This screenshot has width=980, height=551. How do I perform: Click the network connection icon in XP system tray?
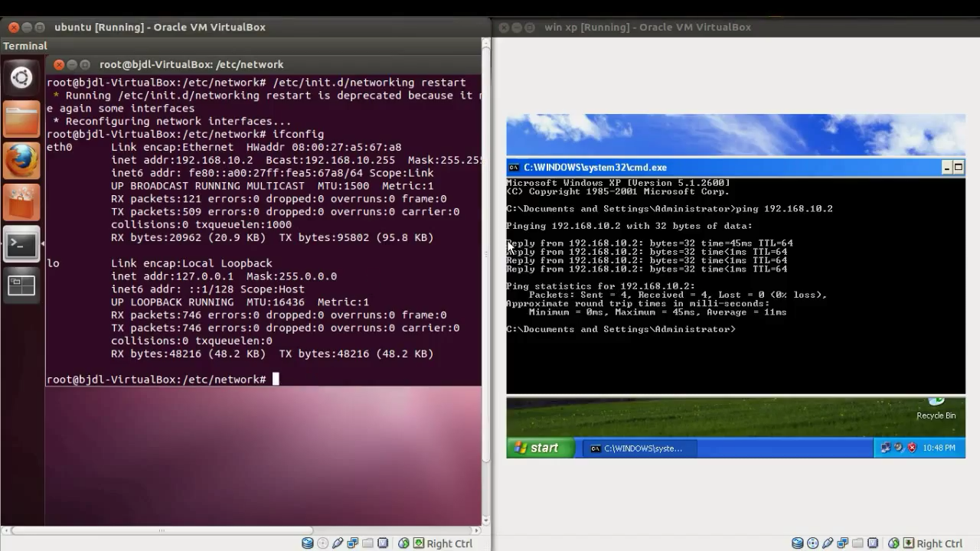tap(886, 448)
